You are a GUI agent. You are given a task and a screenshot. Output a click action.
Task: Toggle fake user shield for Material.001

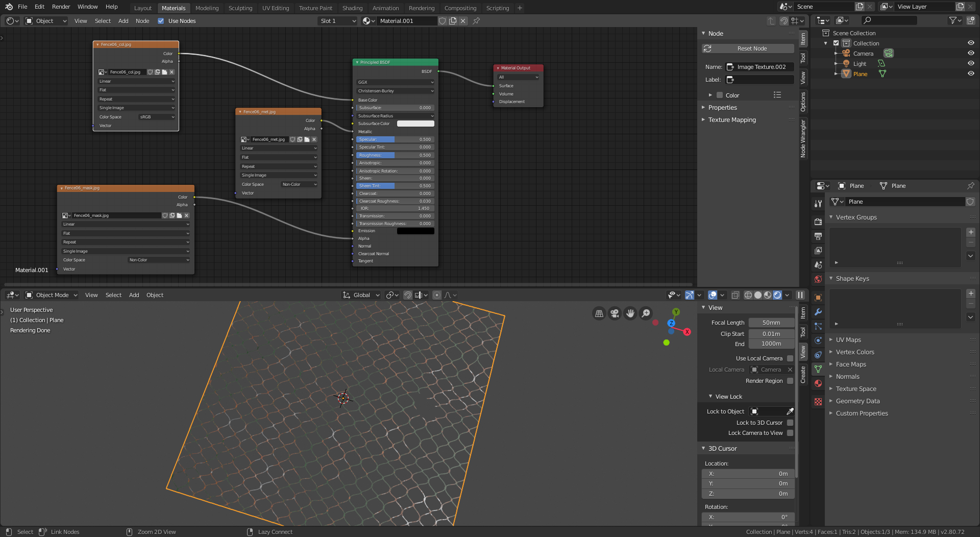[443, 21]
